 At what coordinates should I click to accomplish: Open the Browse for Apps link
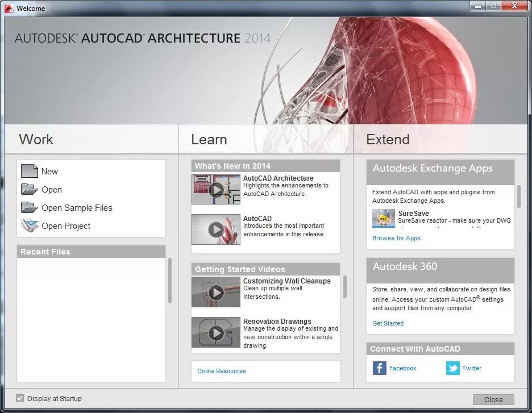click(x=396, y=239)
